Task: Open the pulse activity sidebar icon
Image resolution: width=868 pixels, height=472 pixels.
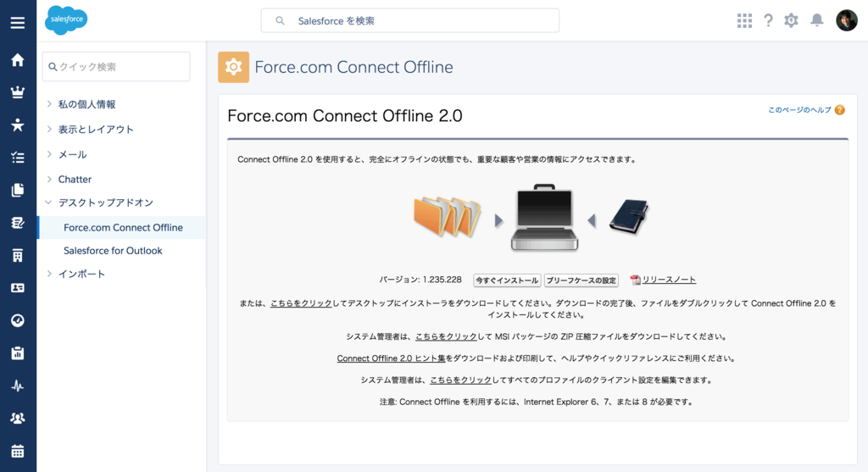Action: point(18,386)
